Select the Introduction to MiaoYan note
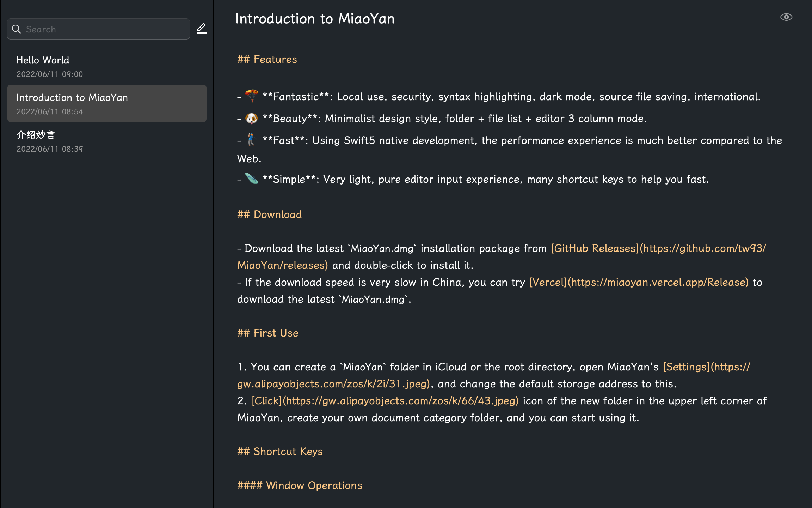Image resolution: width=812 pixels, height=508 pixels. (x=107, y=103)
